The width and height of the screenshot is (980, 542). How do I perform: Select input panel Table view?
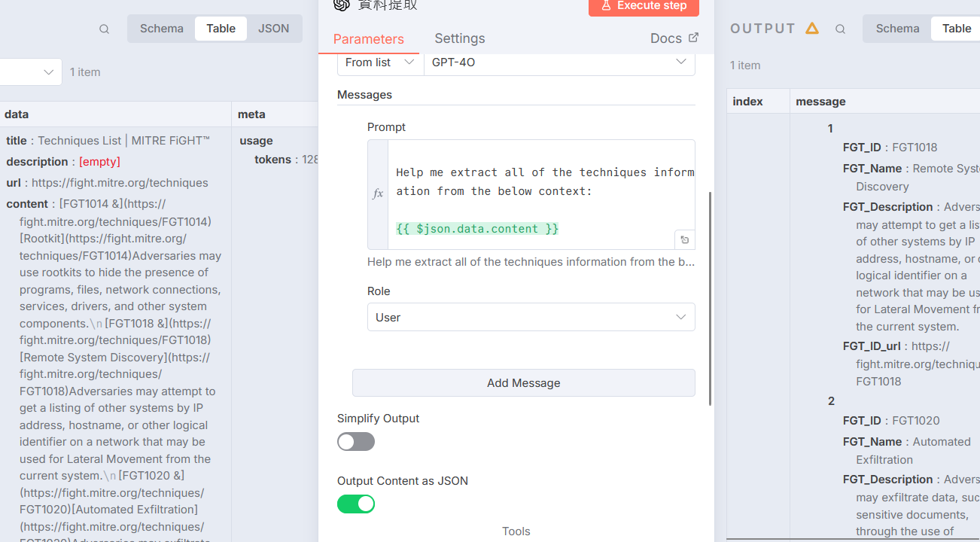point(221,29)
